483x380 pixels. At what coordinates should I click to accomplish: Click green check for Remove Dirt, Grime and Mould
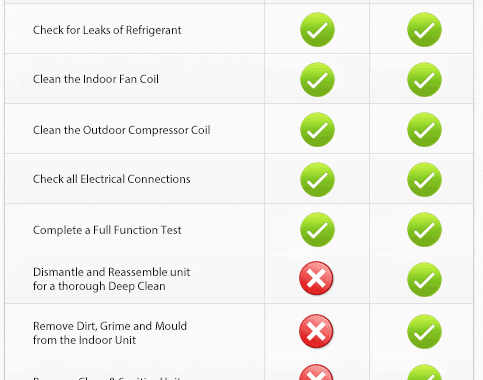[x=424, y=332]
